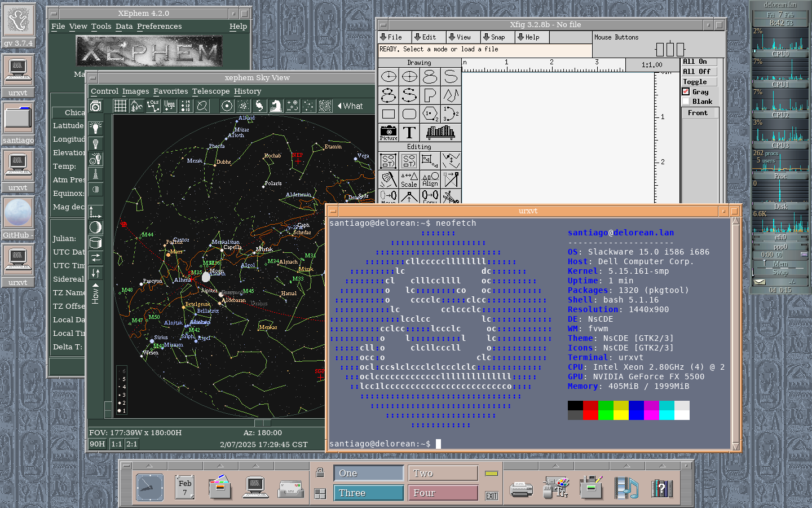Click the Scale editing tool
The image size is (812, 508).
click(409, 179)
